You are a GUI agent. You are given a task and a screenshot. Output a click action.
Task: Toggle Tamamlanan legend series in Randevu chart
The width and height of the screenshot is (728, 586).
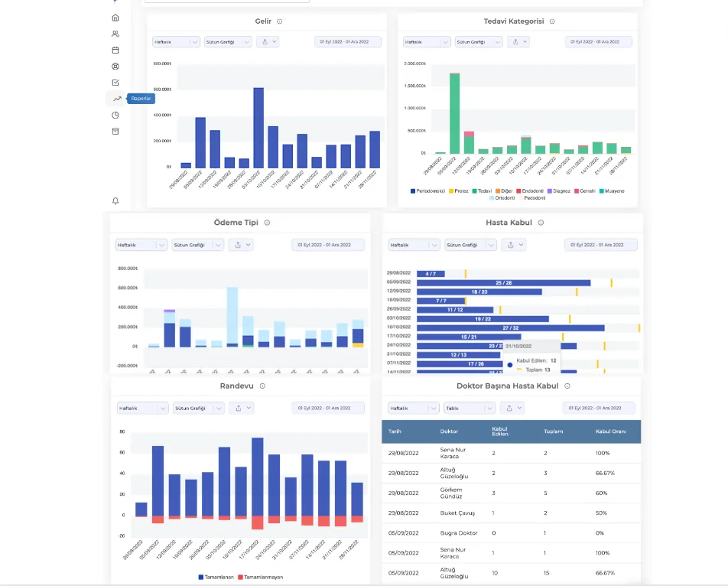click(216, 577)
